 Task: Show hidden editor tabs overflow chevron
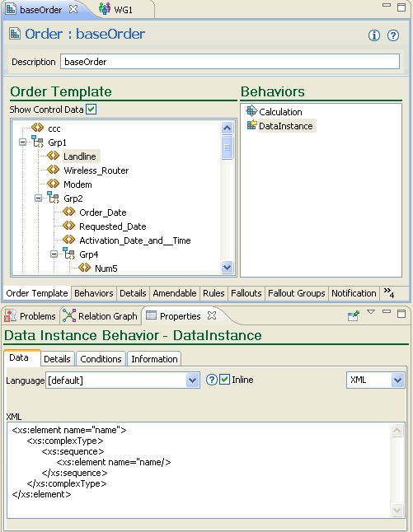389,292
